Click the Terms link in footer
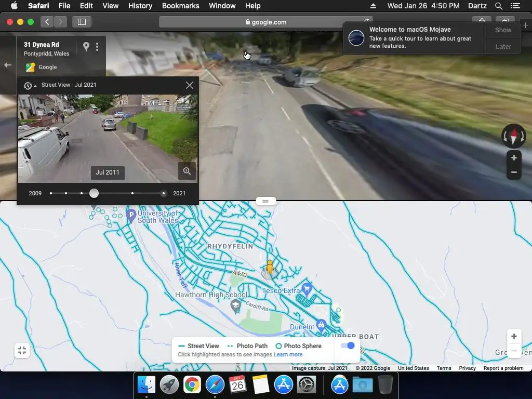This screenshot has height=399, width=532. 444,368
